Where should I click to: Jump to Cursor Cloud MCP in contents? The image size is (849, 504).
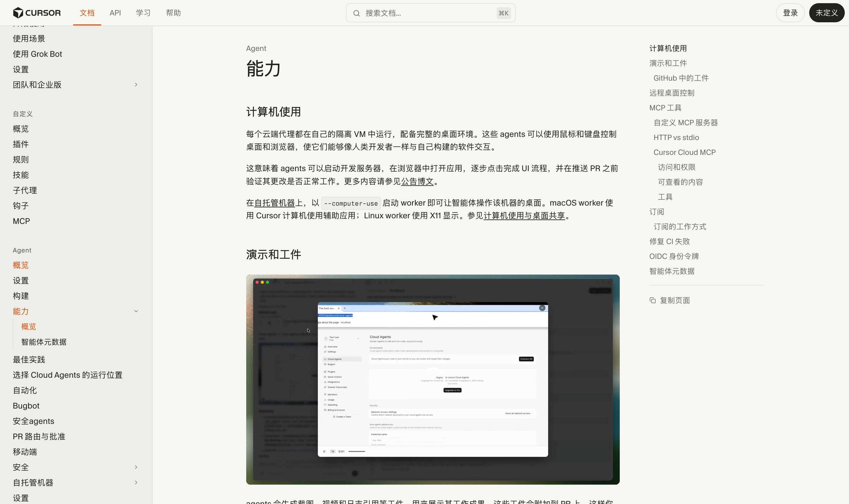tap(684, 153)
